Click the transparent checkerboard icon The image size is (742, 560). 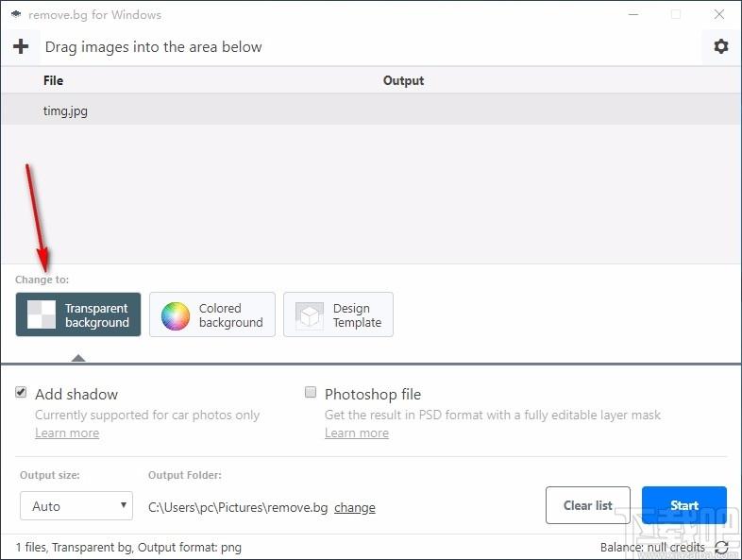click(x=42, y=314)
